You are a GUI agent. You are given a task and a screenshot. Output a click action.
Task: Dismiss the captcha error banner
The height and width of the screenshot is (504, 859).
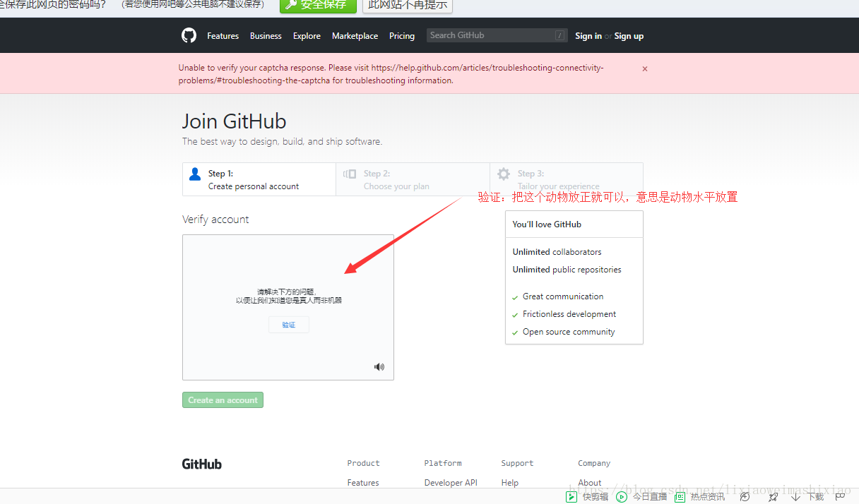click(x=644, y=68)
